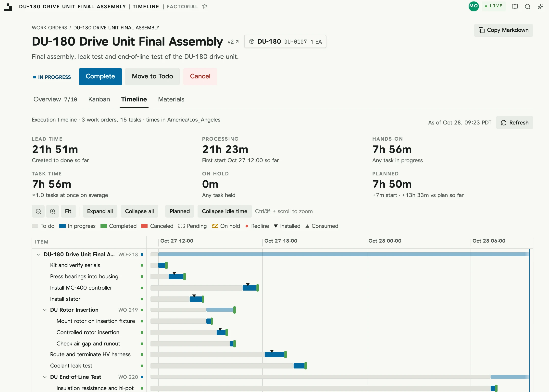Toggle the Planned view button

(180, 211)
